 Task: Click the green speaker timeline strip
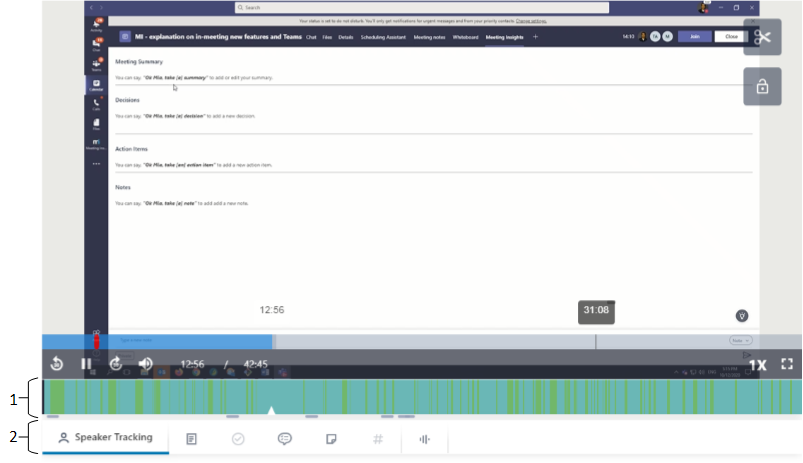click(x=400, y=397)
